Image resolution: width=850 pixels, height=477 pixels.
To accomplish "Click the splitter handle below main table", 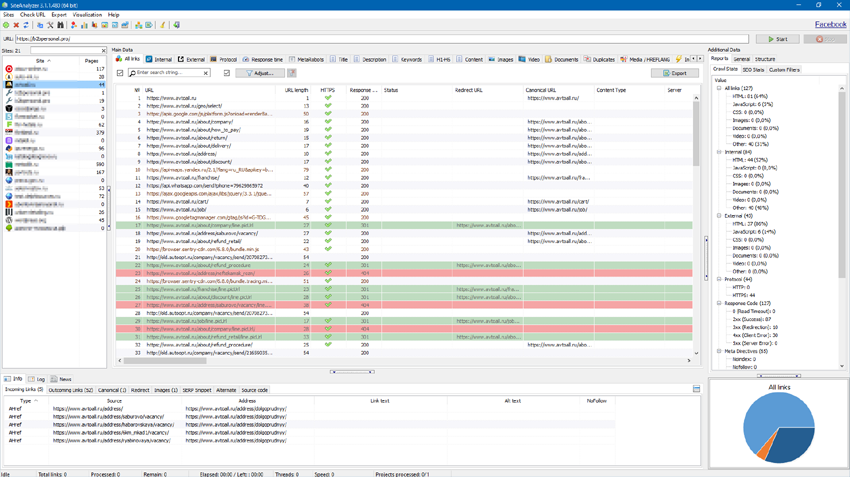I will coord(352,372).
